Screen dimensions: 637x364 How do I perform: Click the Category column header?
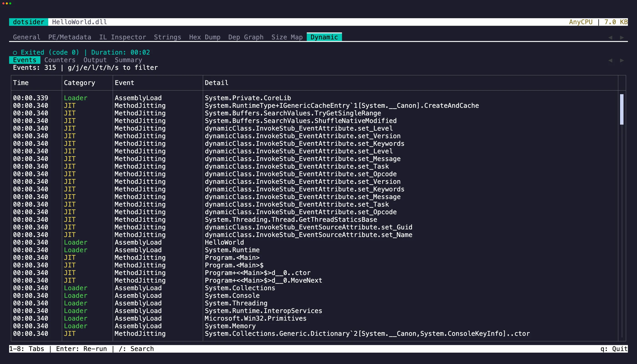click(79, 83)
